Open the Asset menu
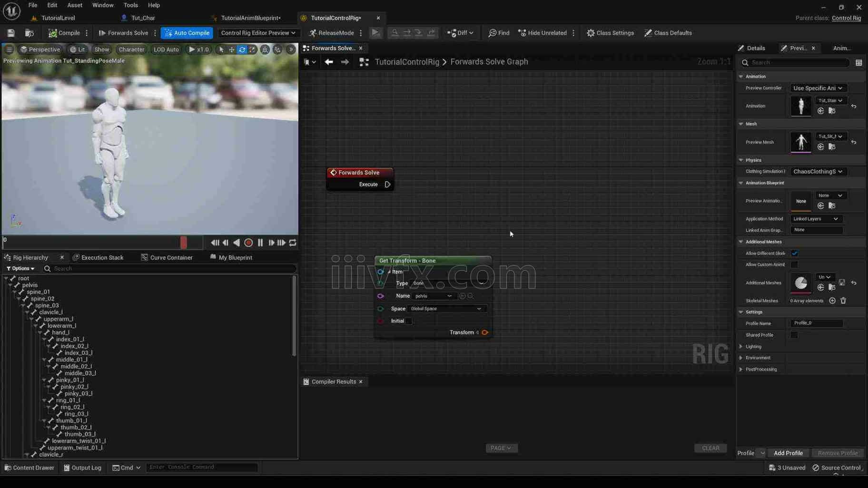The image size is (868, 488). [x=75, y=5]
